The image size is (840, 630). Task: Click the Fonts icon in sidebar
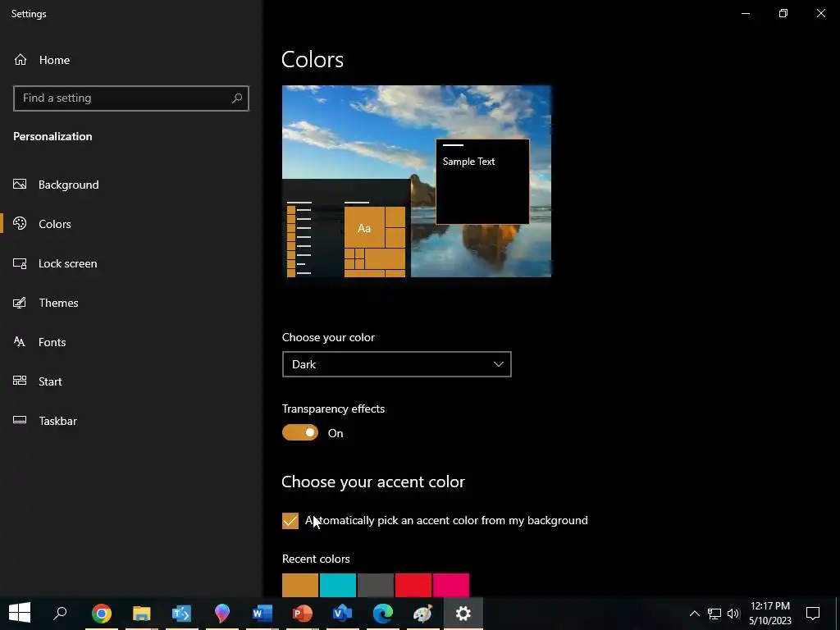pyautogui.click(x=20, y=341)
